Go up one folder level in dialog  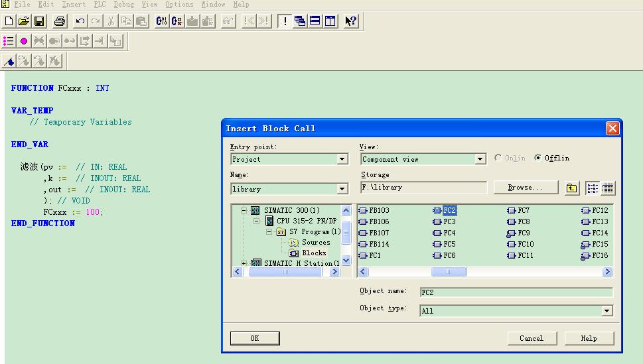click(572, 188)
